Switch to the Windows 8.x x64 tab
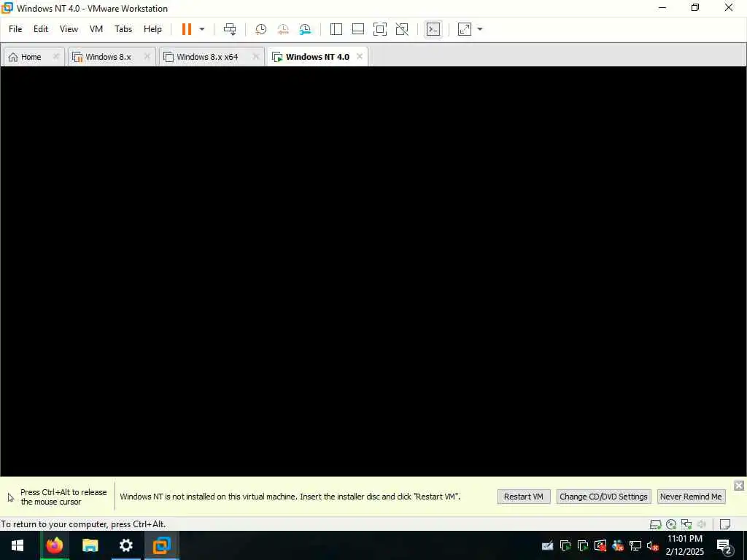Screen dimensions: 747x560 [206, 57]
